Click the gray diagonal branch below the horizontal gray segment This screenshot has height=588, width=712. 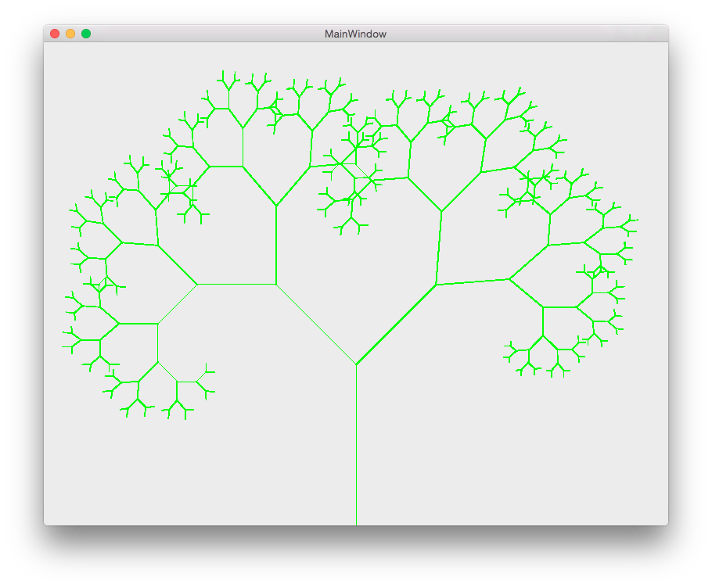(x=178, y=303)
